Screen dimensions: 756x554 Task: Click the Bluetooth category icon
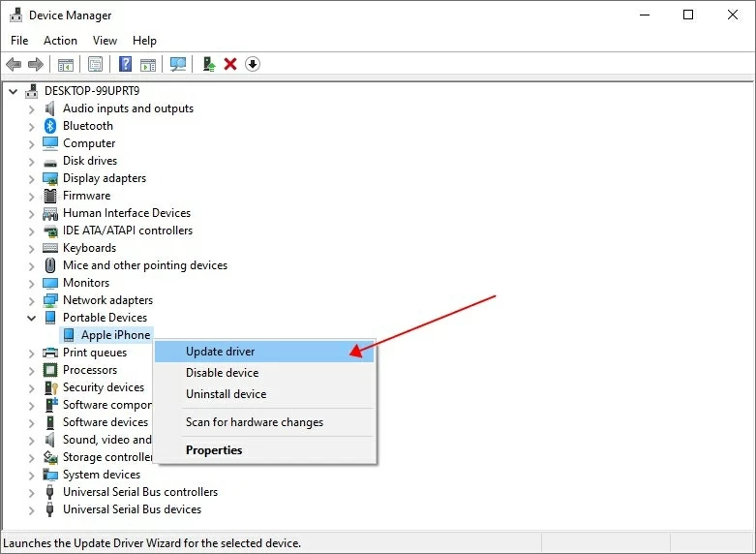point(50,126)
